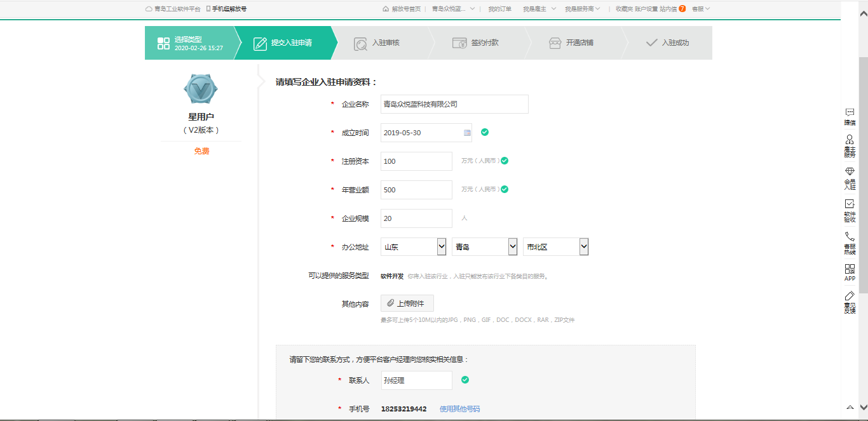Click the 上传附件 upload button
The height and width of the screenshot is (421, 868).
coord(407,304)
